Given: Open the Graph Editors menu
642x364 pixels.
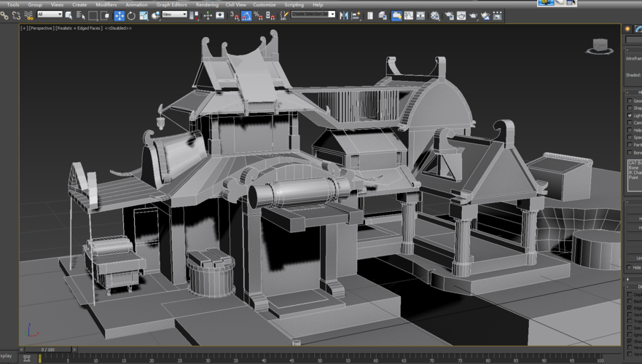Looking at the screenshot, I should click(171, 4).
